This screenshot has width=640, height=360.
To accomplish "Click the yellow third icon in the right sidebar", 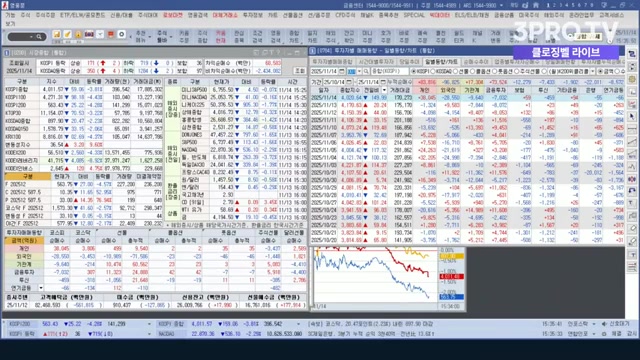I will (632, 79).
